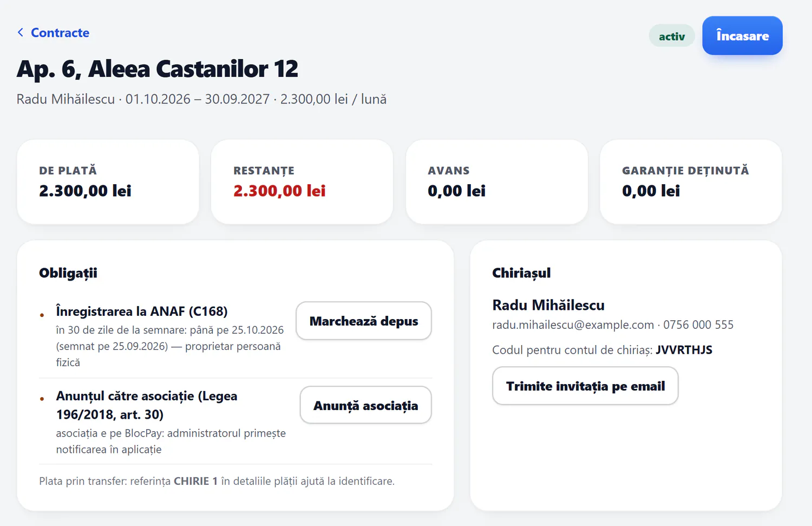The width and height of the screenshot is (812, 526).
Task: Click the page title Ap. 6, Aleea Castanilor 12
Action: (158, 69)
